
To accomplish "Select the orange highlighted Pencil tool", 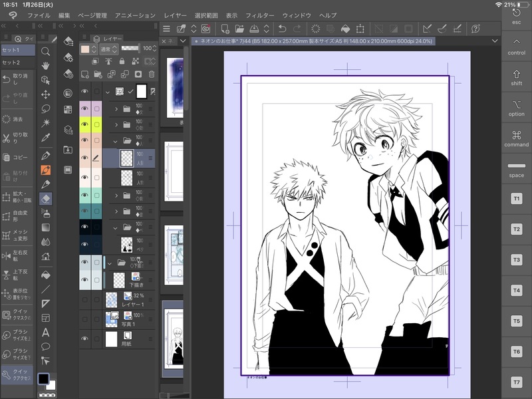I will pos(45,170).
